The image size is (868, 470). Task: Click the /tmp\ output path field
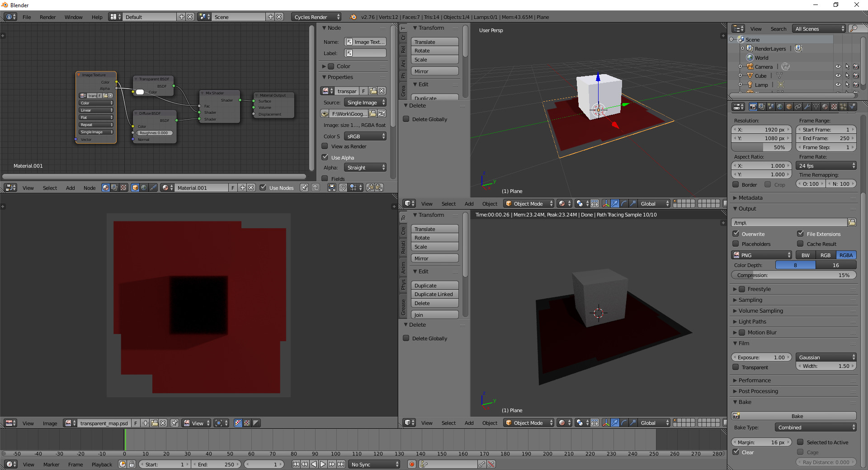pyautogui.click(x=789, y=223)
